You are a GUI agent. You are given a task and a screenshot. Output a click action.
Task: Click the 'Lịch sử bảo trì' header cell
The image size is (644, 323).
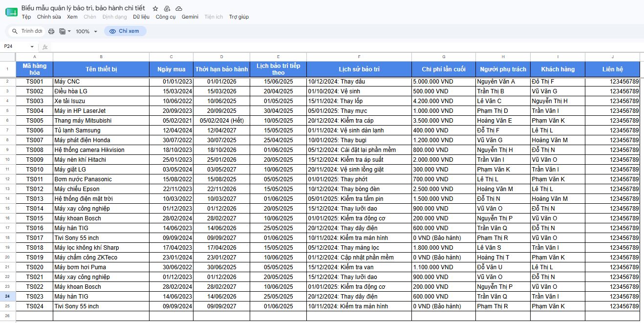(x=359, y=69)
